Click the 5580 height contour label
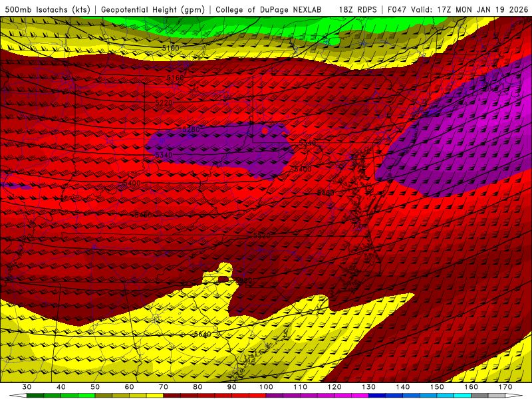Screen dimensions: 532x399 pos(244,281)
